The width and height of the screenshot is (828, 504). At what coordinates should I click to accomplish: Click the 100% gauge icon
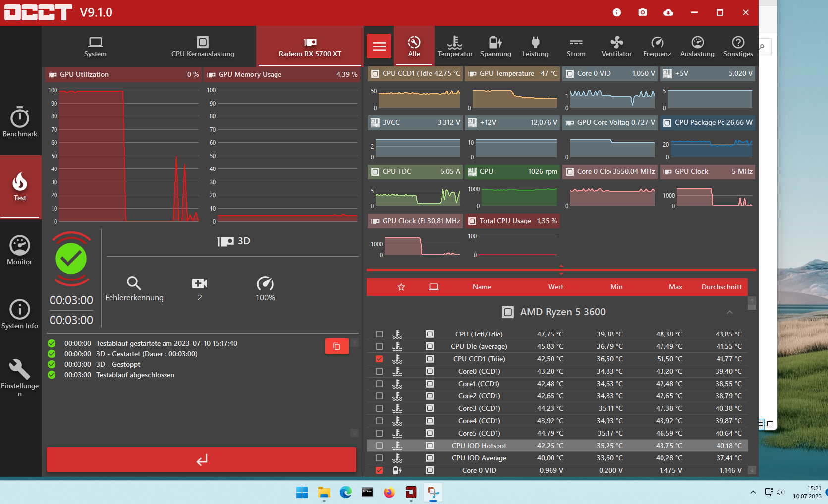[x=265, y=283]
